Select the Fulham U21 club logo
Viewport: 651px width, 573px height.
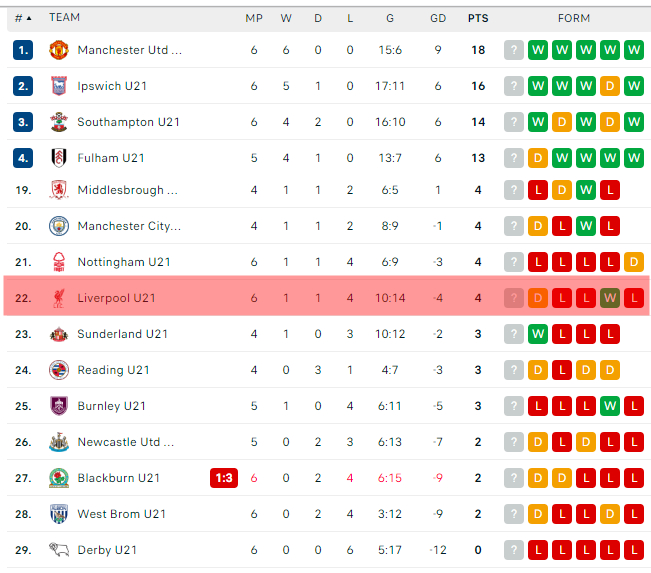pyautogui.click(x=59, y=158)
